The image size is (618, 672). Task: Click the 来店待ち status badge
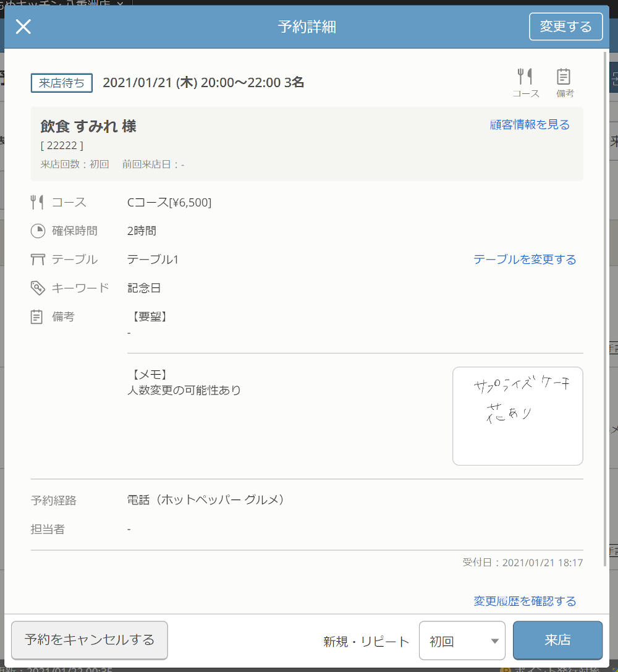pyautogui.click(x=62, y=83)
